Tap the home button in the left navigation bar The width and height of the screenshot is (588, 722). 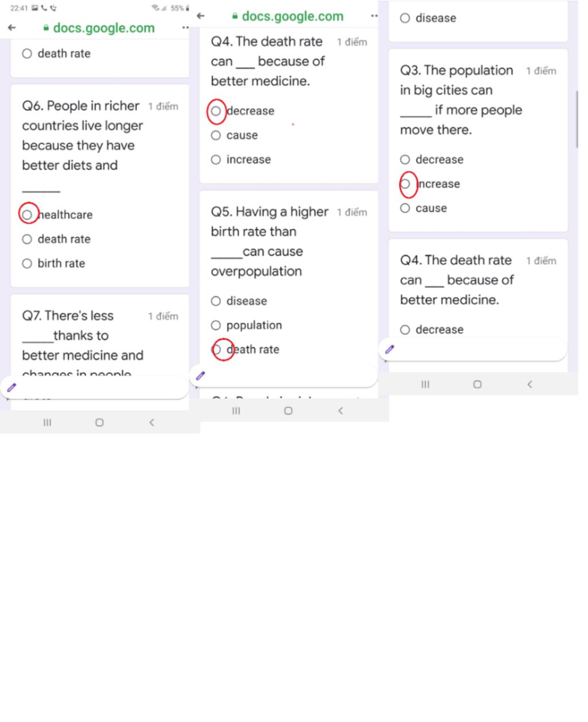coord(99,422)
